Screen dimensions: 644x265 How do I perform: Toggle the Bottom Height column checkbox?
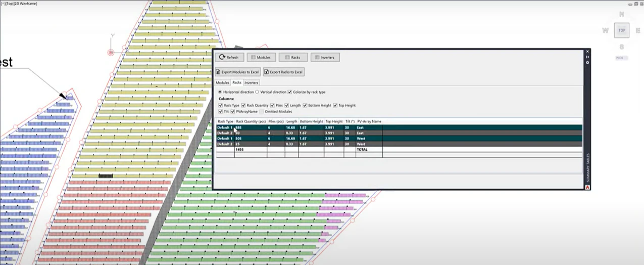tap(305, 105)
